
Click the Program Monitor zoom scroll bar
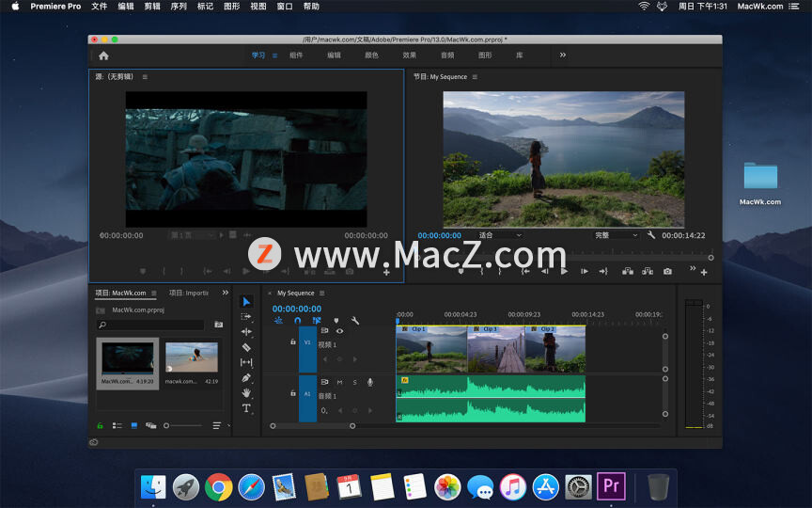(565, 258)
